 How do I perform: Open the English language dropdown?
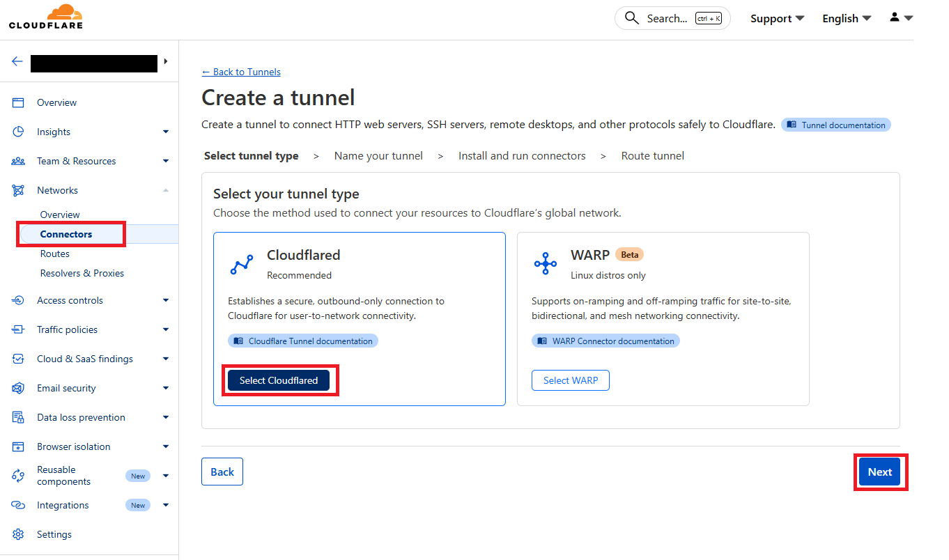[846, 18]
